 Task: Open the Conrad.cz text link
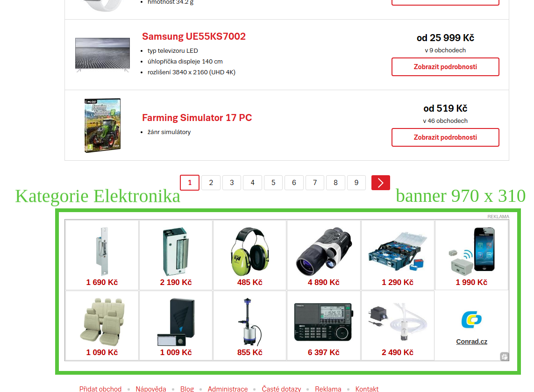(x=472, y=342)
